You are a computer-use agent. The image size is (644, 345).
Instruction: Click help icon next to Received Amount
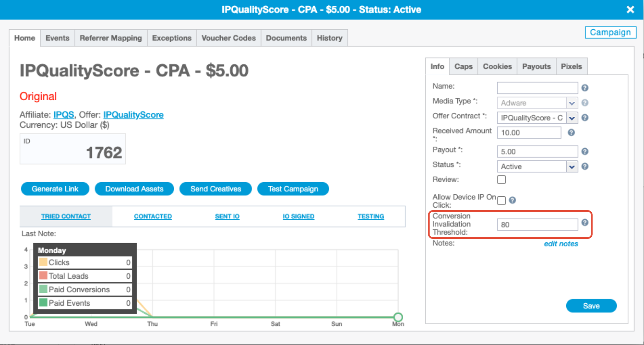tap(571, 132)
